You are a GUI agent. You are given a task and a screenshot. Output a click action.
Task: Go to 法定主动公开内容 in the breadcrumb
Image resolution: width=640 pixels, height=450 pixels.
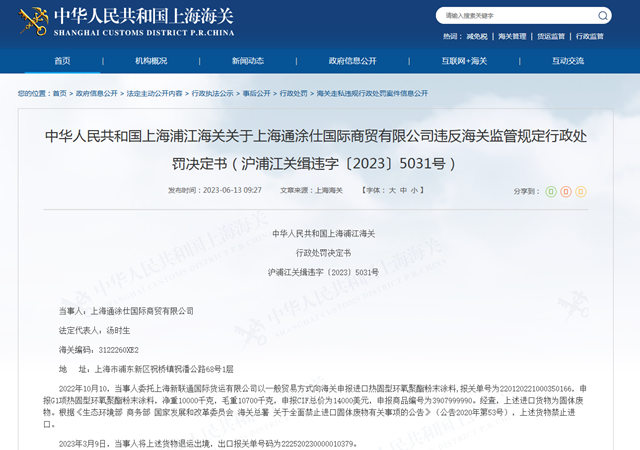click(154, 93)
